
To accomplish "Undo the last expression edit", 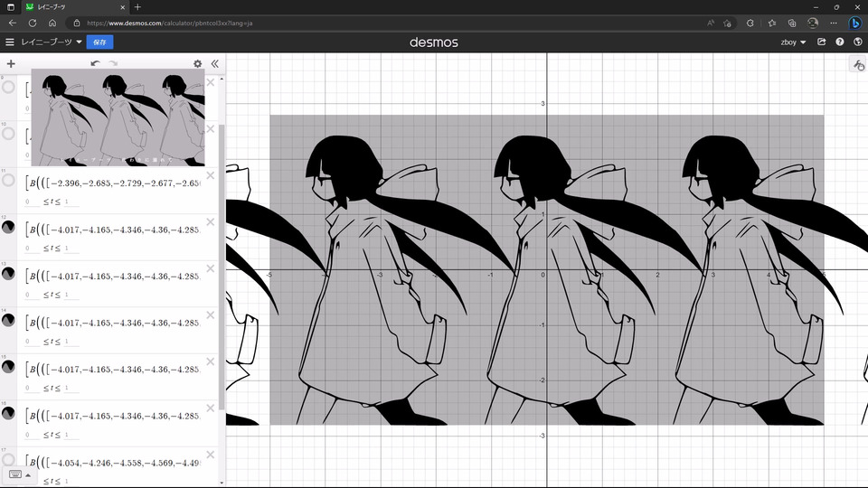I will (x=95, y=63).
